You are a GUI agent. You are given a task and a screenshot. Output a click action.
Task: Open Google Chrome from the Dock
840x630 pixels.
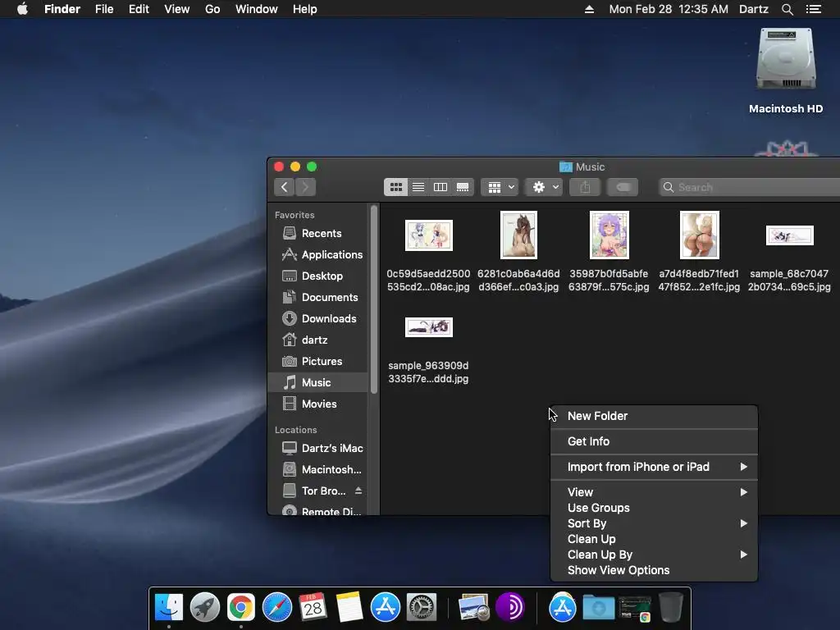(x=241, y=607)
